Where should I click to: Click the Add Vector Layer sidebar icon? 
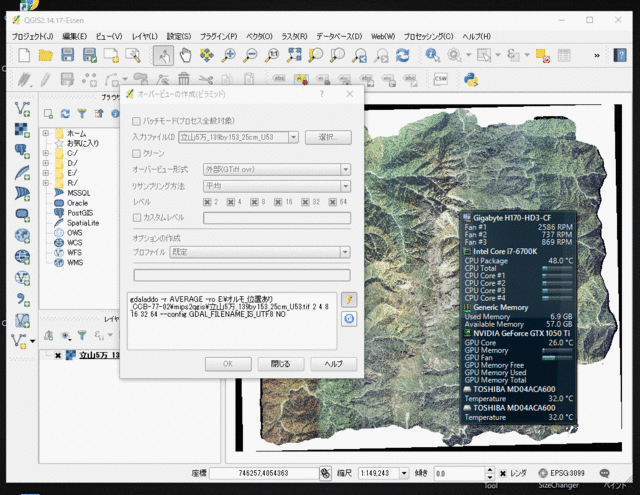[x=22, y=109]
